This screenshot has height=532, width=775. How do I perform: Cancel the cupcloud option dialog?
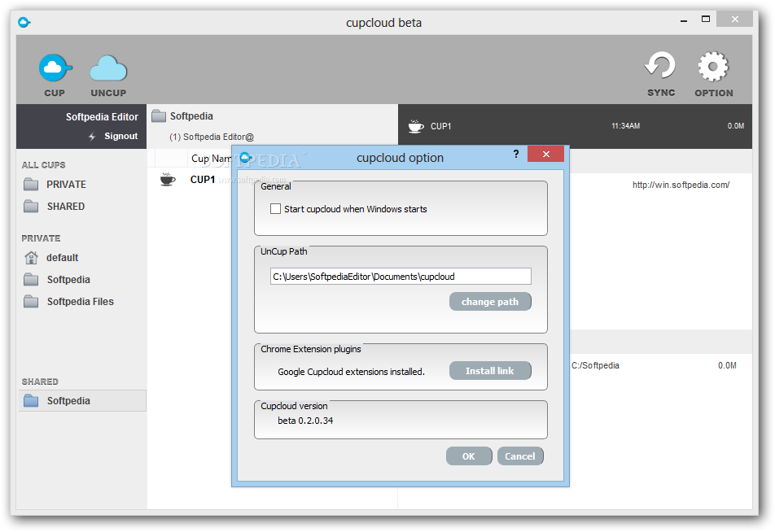(520, 456)
